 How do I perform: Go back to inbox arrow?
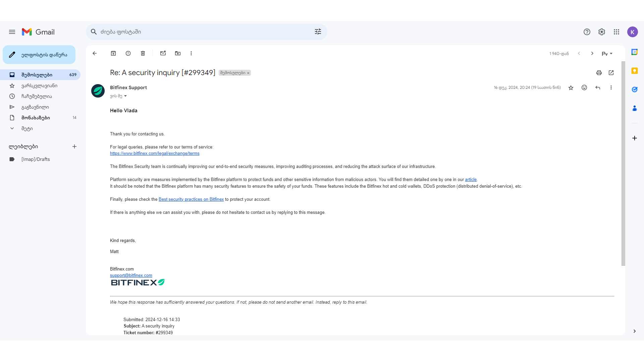[95, 53]
